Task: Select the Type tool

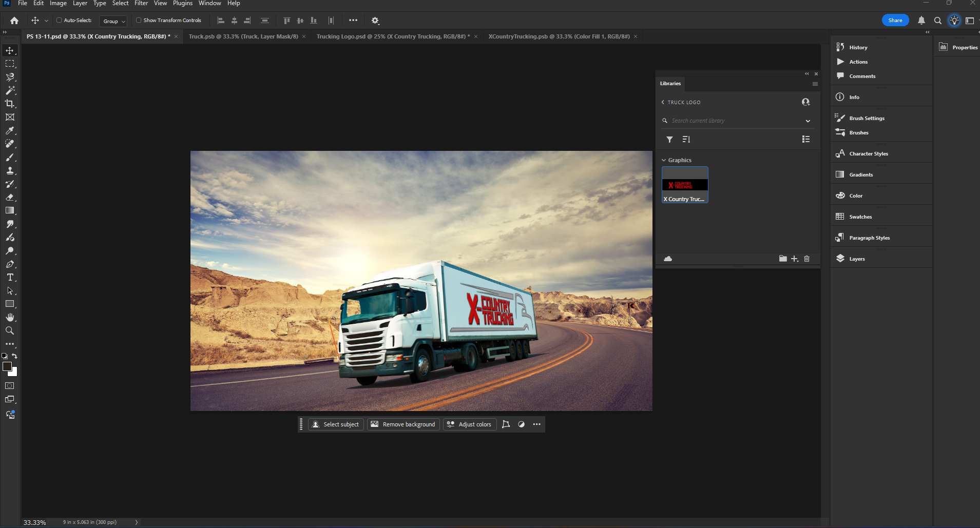Action: point(10,277)
